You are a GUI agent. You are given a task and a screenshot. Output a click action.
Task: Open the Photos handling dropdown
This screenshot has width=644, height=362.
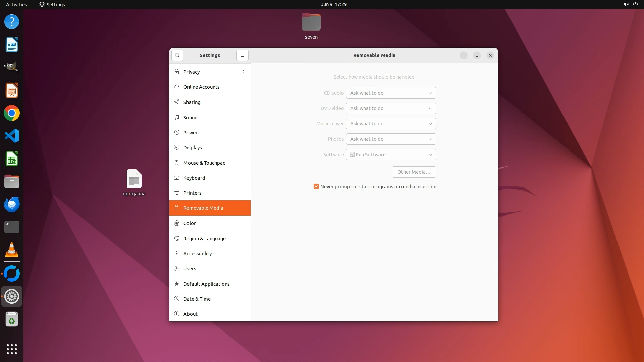click(x=391, y=139)
